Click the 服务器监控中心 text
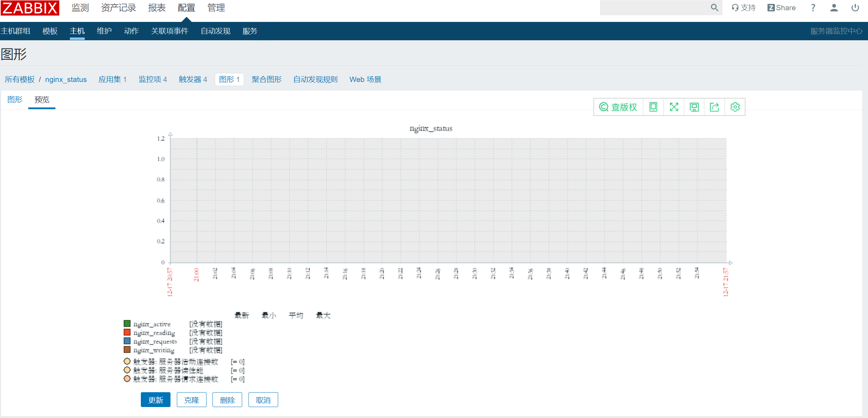This screenshot has width=868, height=418. (836, 31)
